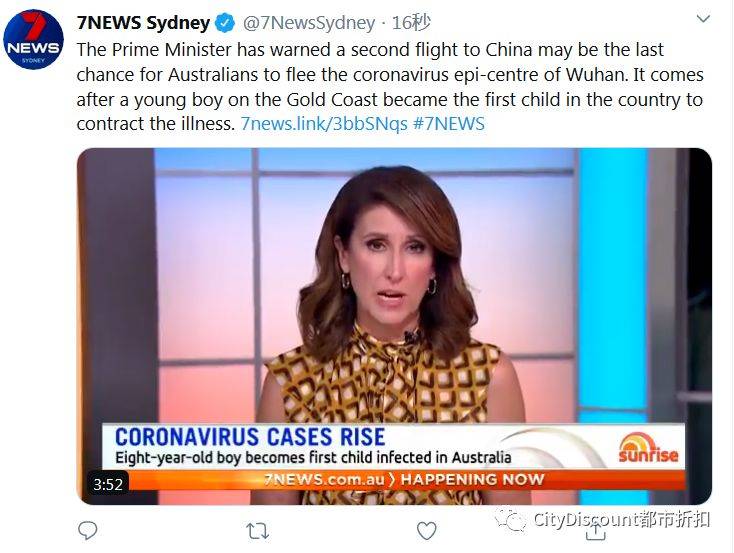
Task: Click the 3:52 video duration badge
Action: (x=108, y=484)
